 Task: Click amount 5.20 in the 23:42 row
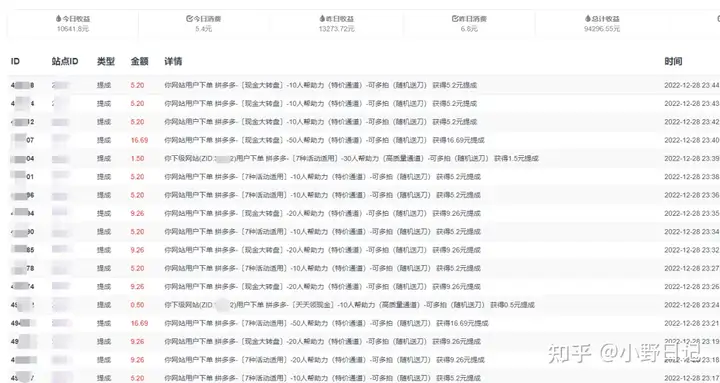pos(137,122)
